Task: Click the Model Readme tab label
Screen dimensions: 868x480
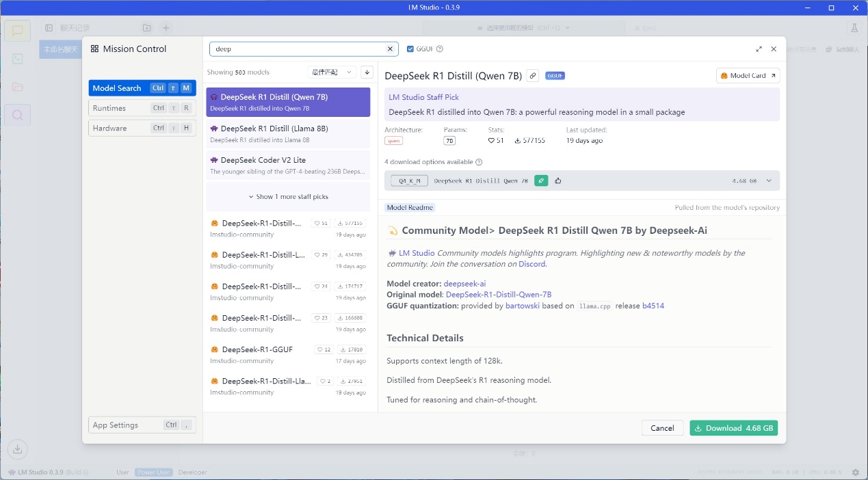Action: click(x=410, y=207)
